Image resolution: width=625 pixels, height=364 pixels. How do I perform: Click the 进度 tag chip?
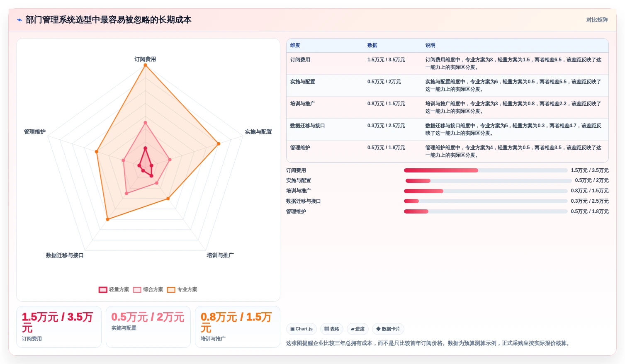point(357,329)
